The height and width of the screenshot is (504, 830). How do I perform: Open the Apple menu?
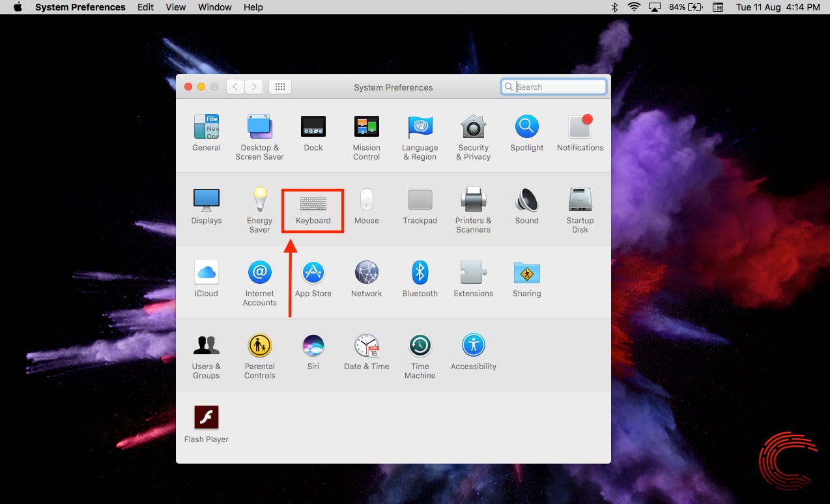(18, 7)
